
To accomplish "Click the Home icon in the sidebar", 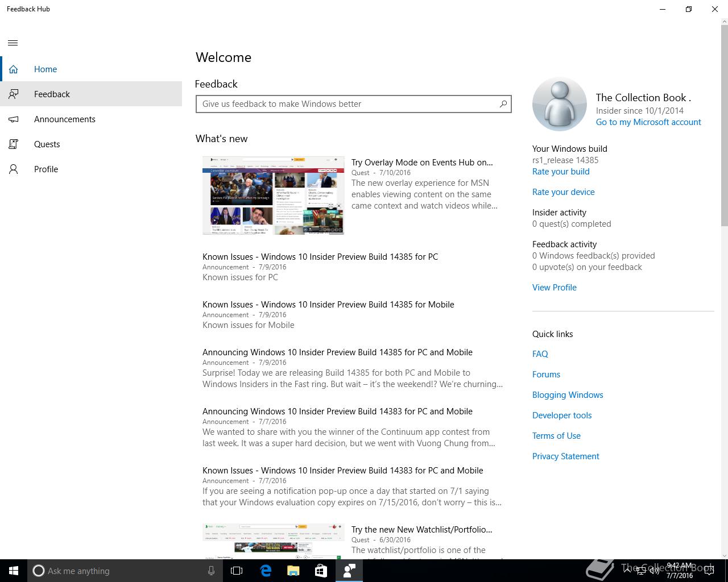I will (13, 69).
